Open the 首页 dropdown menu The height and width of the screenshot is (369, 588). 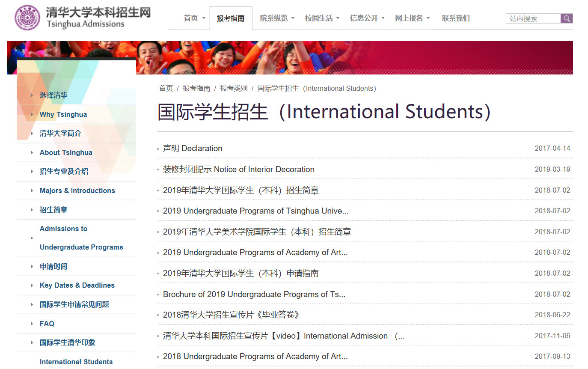tap(194, 18)
